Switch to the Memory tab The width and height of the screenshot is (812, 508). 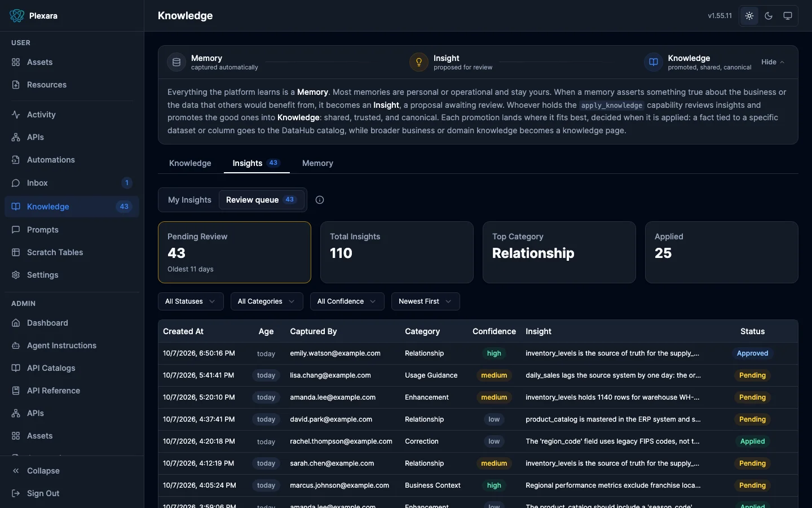coord(317,163)
